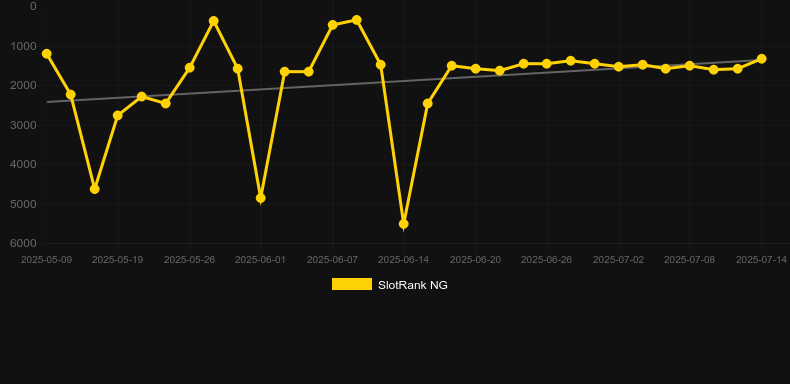790x384 pixels.
Task: Select the low point at 2025-06-01
Action: 260,199
